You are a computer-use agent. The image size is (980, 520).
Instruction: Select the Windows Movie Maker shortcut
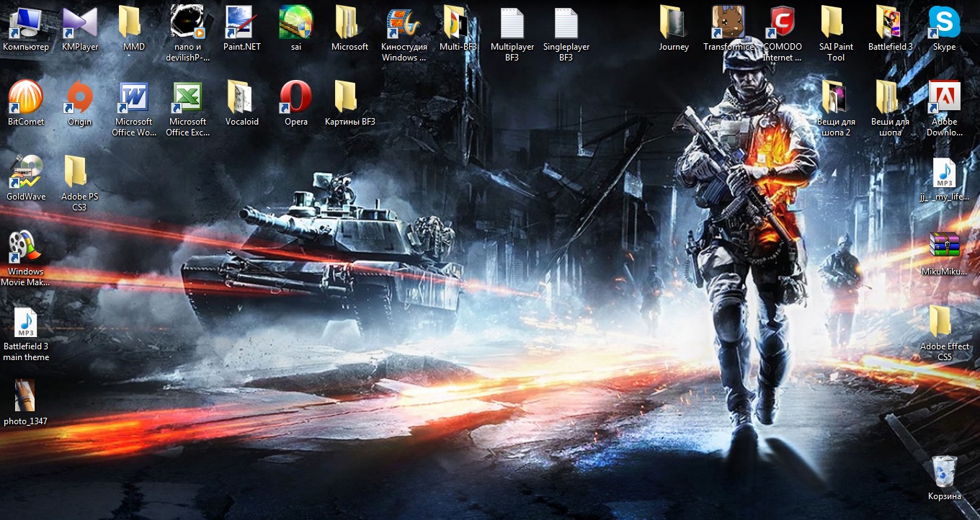[x=26, y=247]
